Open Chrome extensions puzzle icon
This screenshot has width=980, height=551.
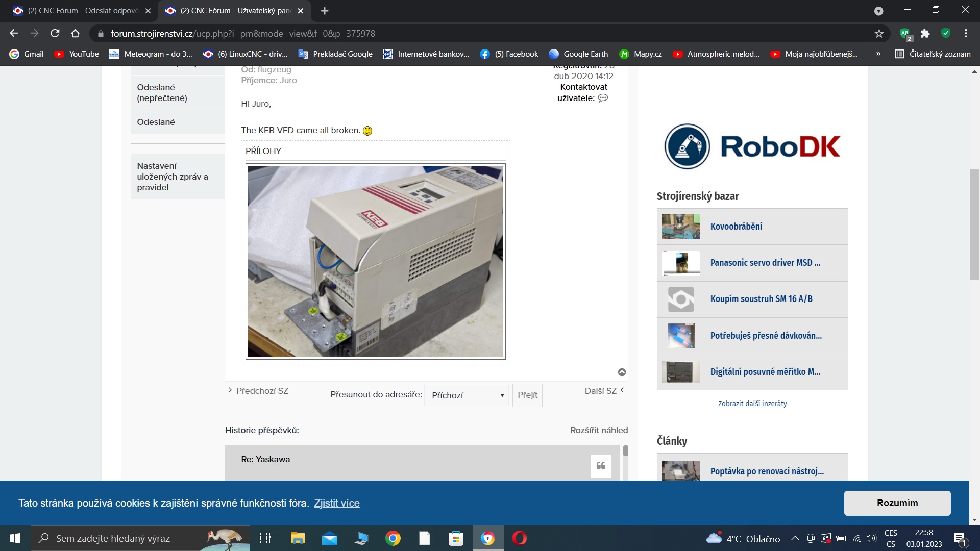click(925, 34)
